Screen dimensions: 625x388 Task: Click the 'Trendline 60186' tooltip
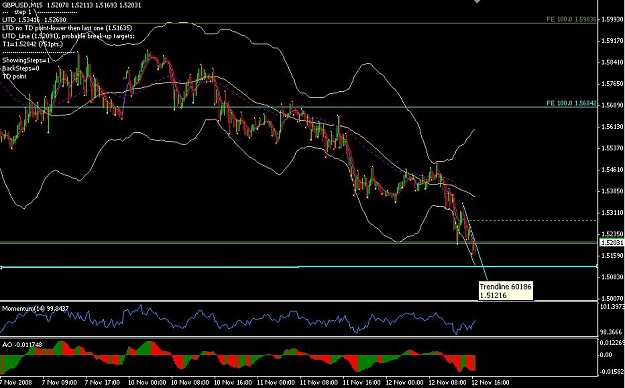[505, 291]
